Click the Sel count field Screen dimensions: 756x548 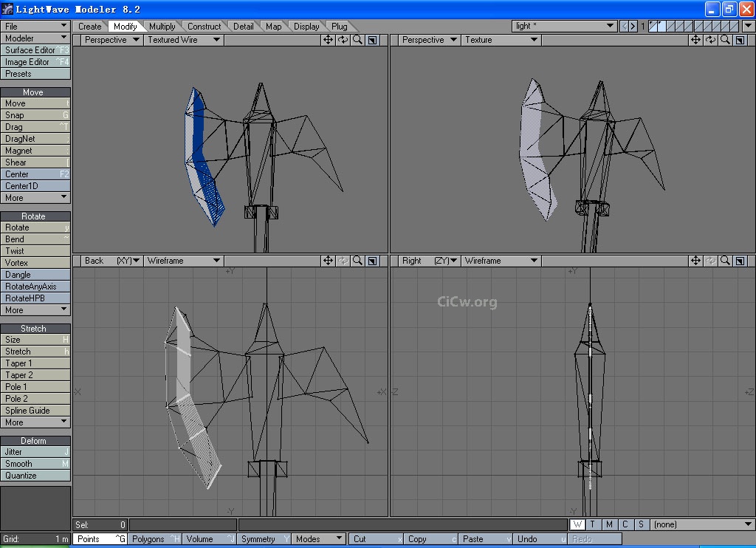100,524
